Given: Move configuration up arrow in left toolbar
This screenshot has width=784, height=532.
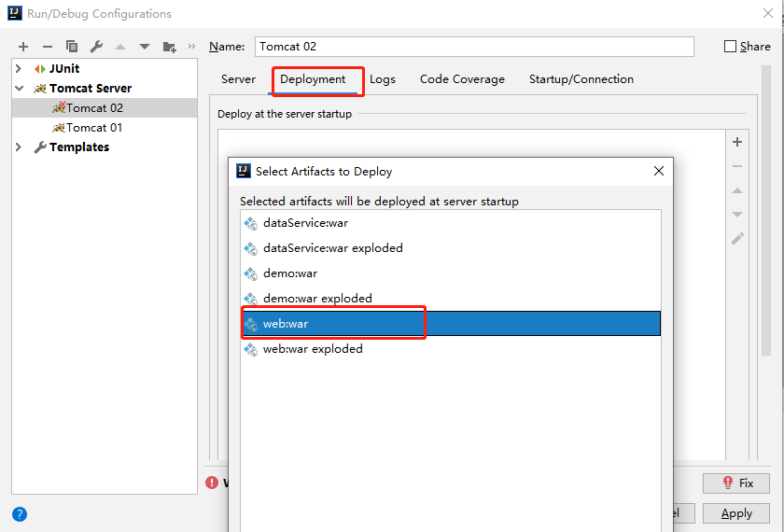Looking at the screenshot, I should tap(120, 47).
